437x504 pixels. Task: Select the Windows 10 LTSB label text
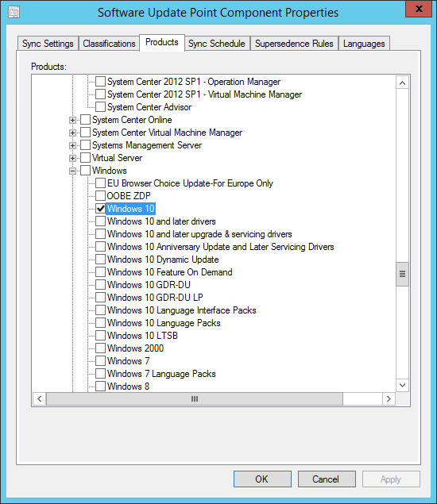[142, 336]
